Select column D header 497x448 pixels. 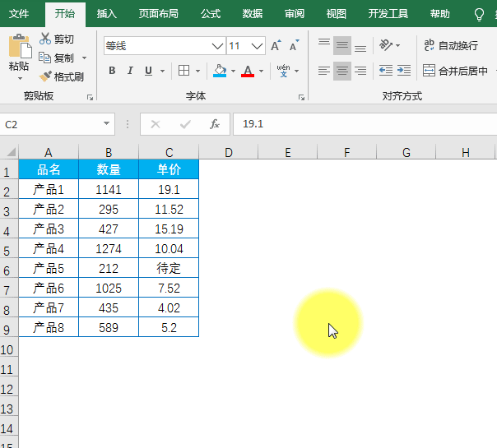pyautogui.click(x=228, y=152)
